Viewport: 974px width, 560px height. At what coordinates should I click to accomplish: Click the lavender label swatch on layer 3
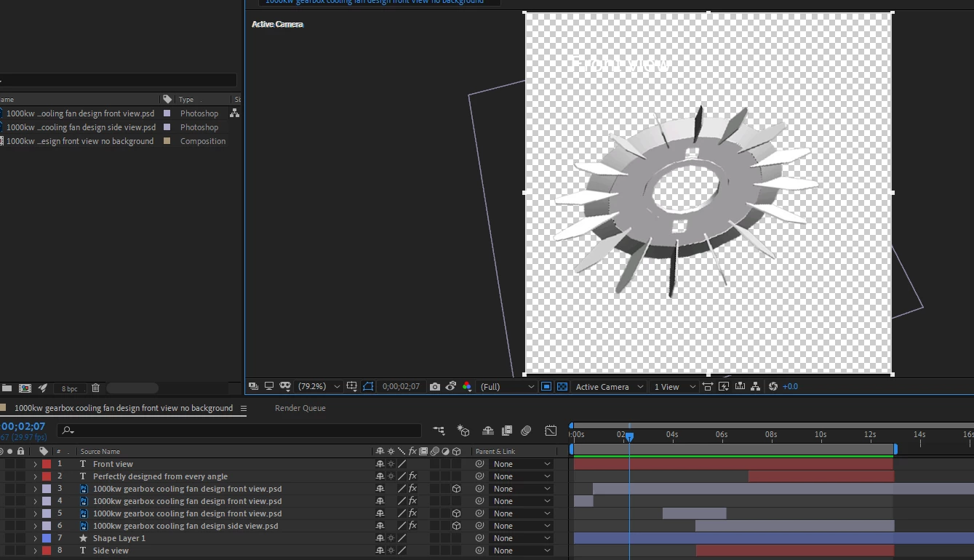pos(47,489)
